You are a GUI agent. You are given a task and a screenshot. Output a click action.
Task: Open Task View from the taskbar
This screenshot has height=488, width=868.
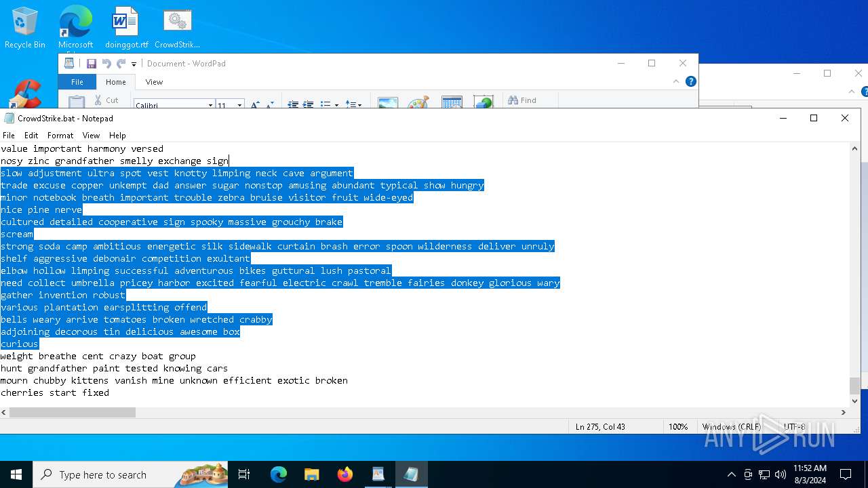tap(244, 474)
